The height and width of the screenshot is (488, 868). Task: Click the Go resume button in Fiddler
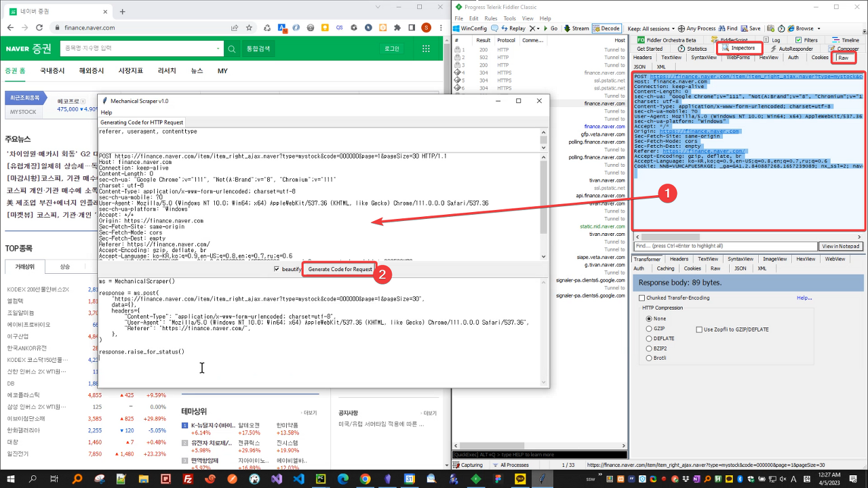coord(550,28)
